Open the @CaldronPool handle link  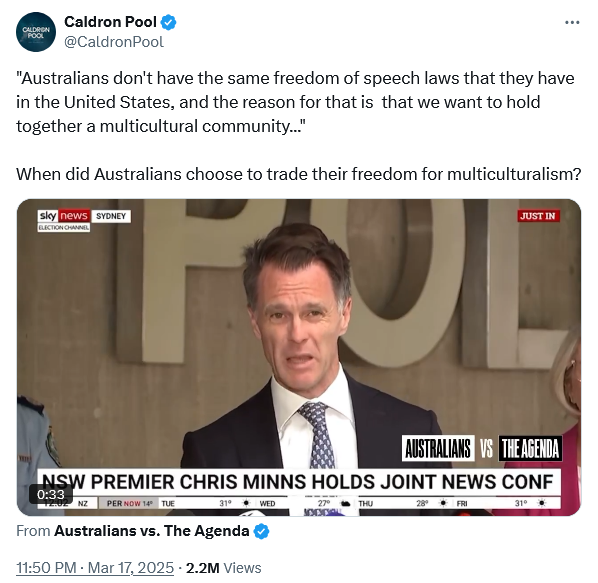point(114,42)
